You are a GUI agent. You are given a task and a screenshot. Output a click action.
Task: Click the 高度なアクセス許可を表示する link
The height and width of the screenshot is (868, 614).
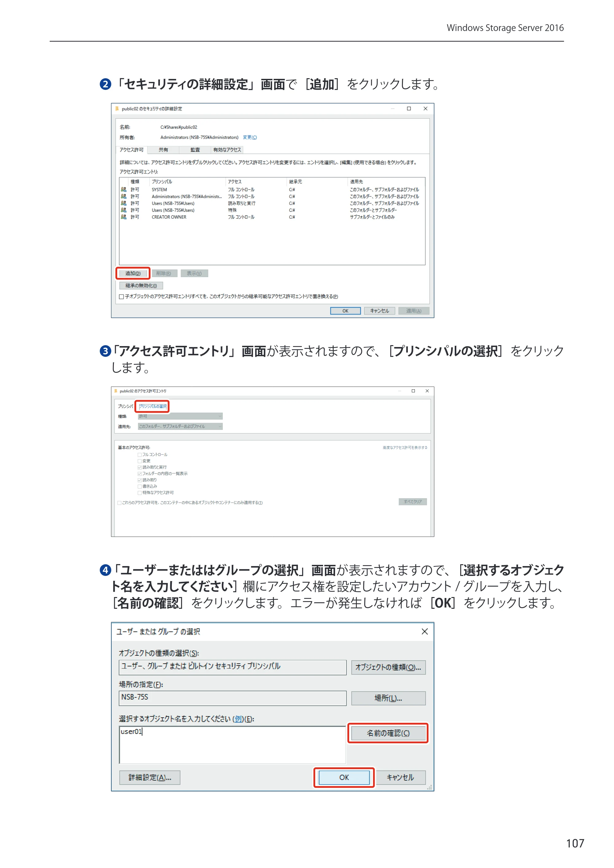coord(405,448)
